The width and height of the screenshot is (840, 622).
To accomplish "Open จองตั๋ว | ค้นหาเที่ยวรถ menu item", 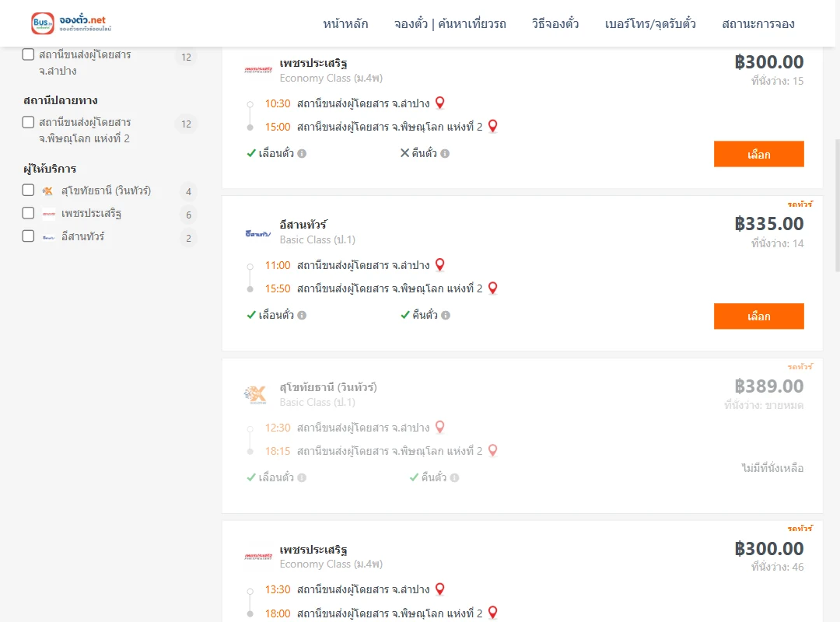I will coord(450,24).
